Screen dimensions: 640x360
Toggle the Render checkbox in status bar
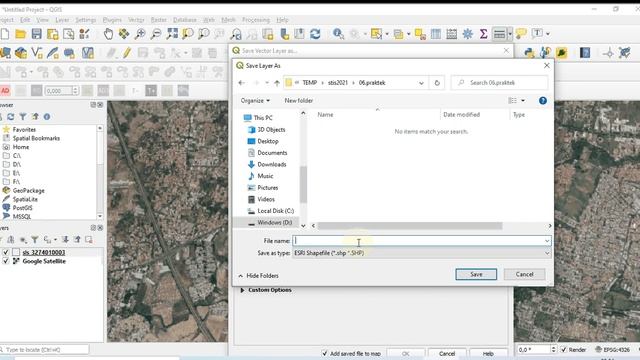[564, 350]
